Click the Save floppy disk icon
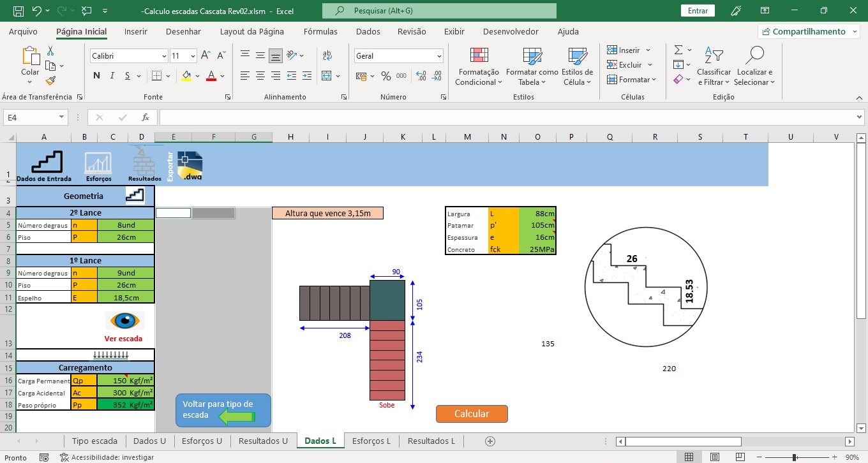Screen dimensions: 868x463 pyautogui.click(x=19, y=11)
